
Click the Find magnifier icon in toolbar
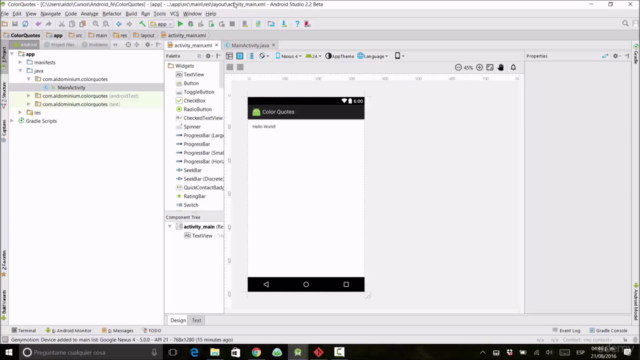pos(96,24)
